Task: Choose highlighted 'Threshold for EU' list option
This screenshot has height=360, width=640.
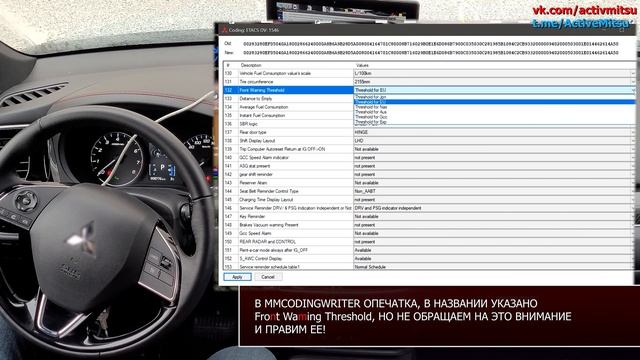Action: 494,102
